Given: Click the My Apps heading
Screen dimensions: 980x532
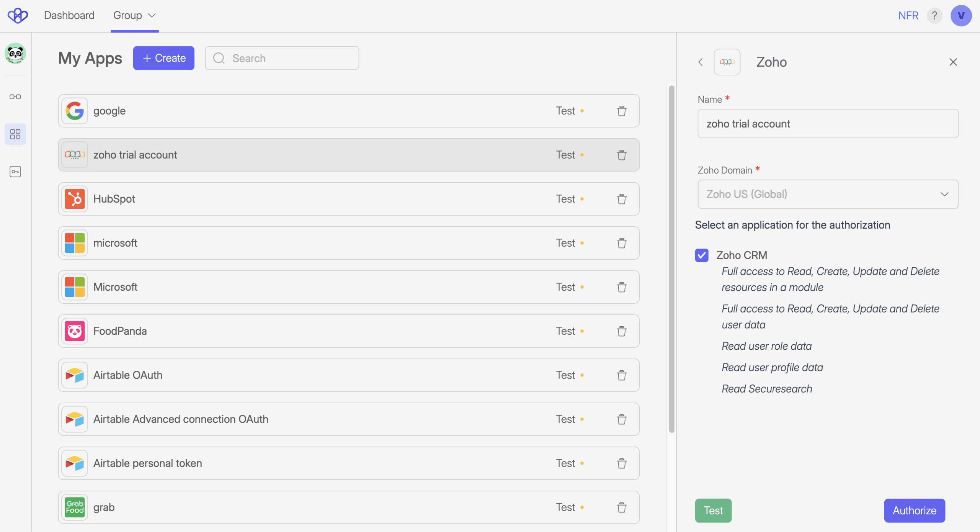Looking at the screenshot, I should click(x=90, y=58).
